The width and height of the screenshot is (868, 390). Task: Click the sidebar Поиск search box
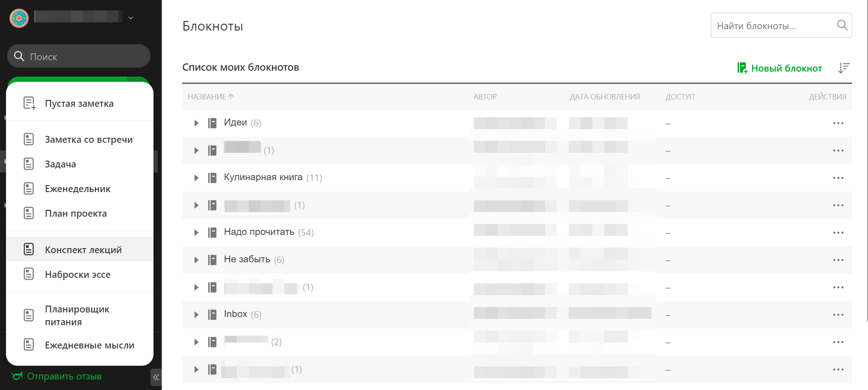pyautogui.click(x=78, y=57)
